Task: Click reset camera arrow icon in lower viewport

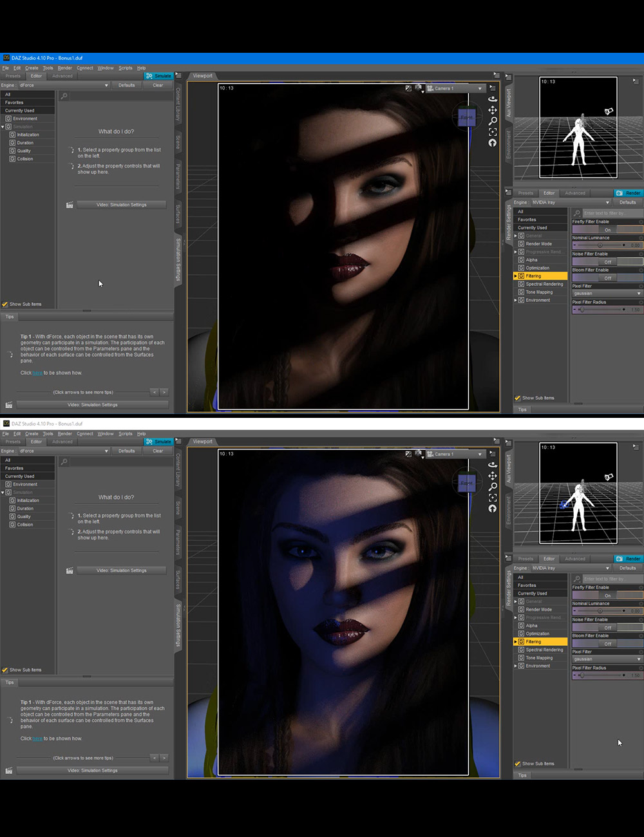Action: tap(493, 509)
